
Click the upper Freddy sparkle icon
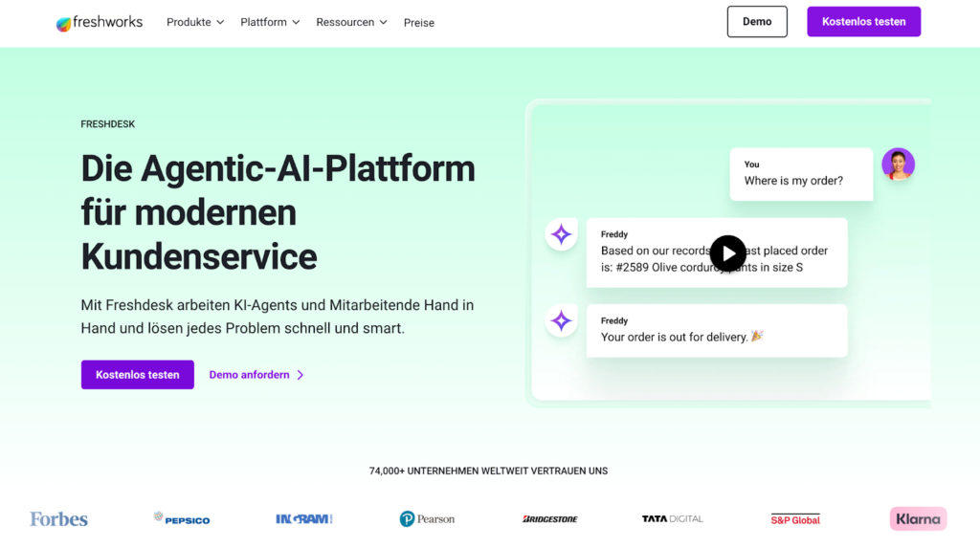561,234
